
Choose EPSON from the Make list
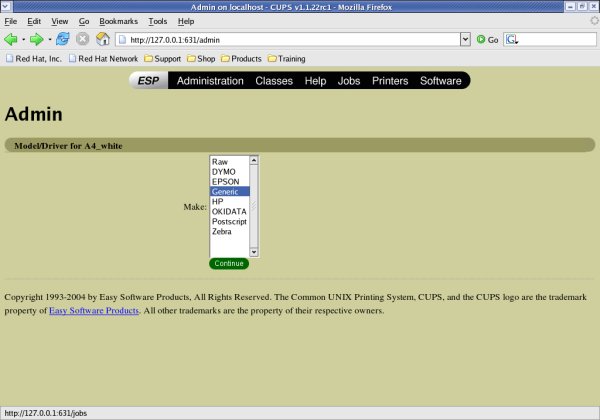225,181
